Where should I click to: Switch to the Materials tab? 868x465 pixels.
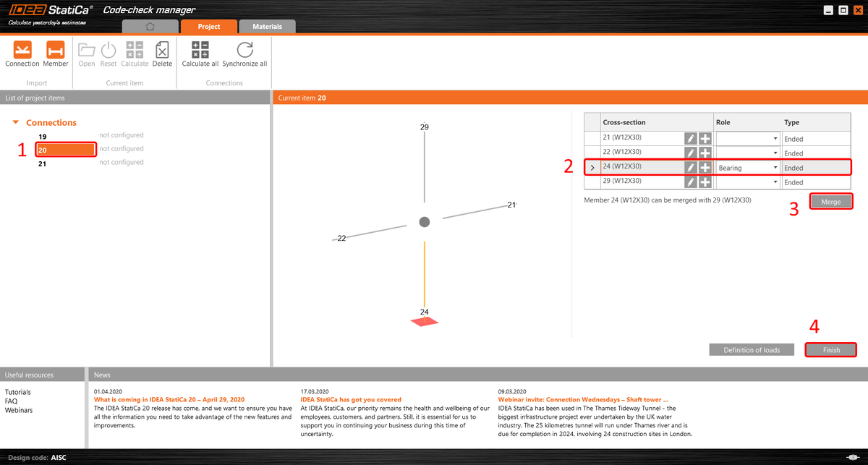tap(267, 25)
